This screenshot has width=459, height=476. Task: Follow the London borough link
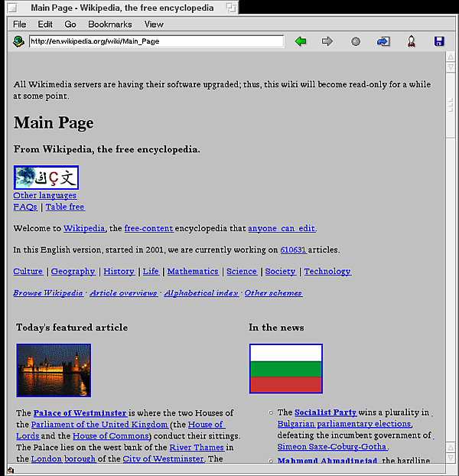click(63, 458)
